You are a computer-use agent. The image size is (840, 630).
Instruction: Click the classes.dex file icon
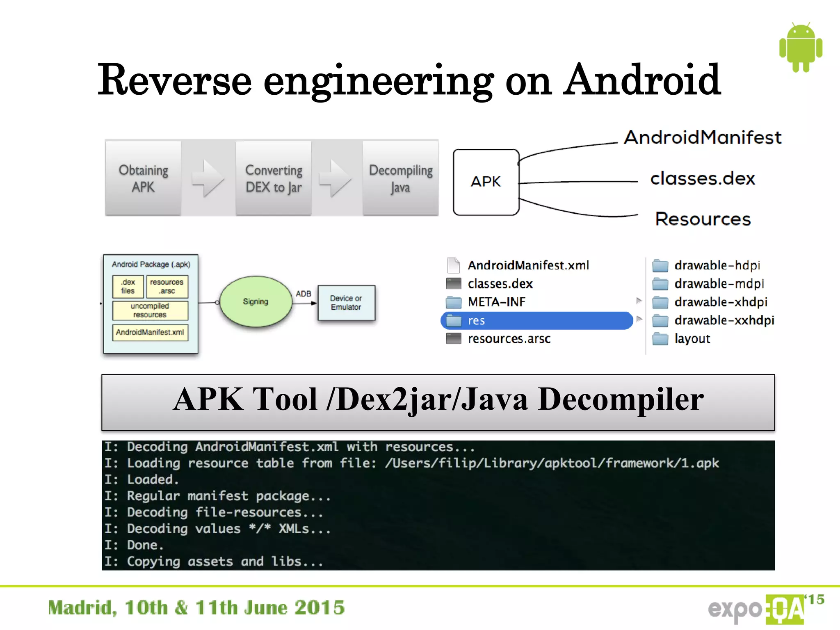[454, 283]
